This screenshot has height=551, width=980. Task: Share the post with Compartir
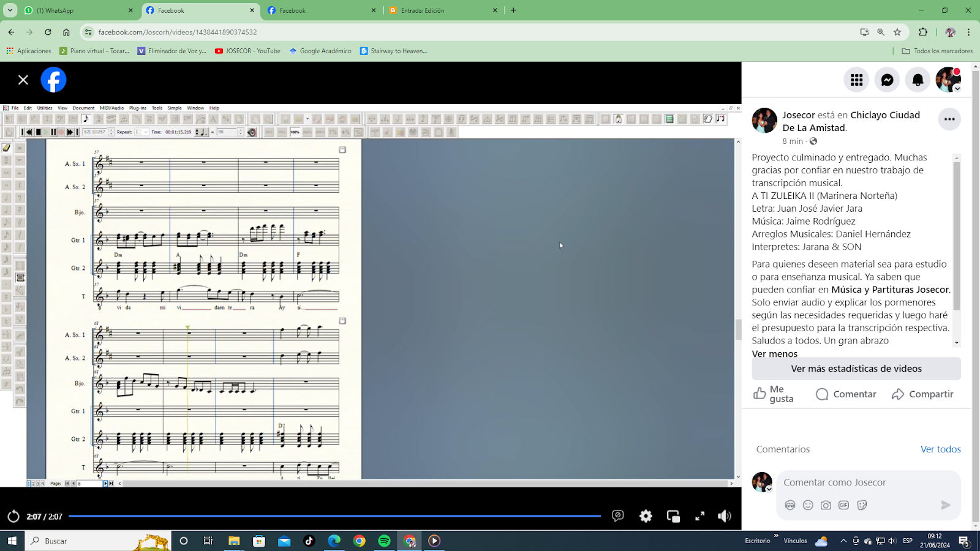tap(922, 394)
